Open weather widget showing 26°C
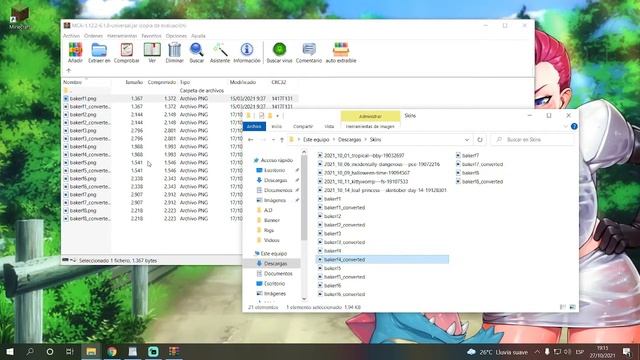640x360 pixels. (x=497, y=352)
